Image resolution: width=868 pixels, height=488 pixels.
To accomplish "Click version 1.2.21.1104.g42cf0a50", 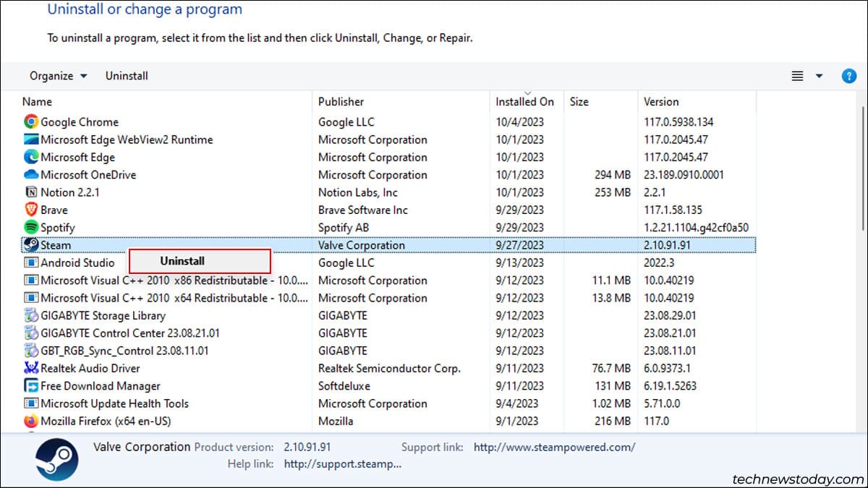I will click(x=696, y=228).
